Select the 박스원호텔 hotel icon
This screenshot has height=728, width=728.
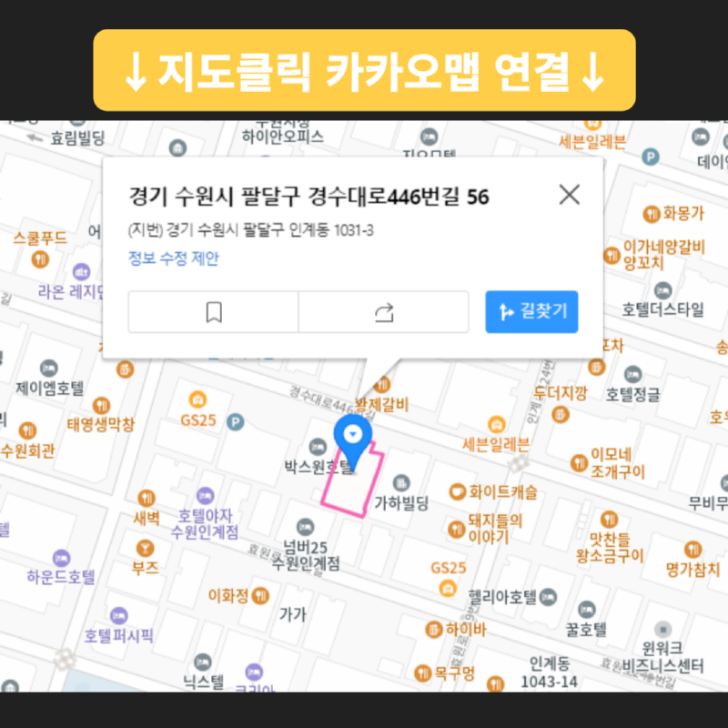click(x=318, y=447)
